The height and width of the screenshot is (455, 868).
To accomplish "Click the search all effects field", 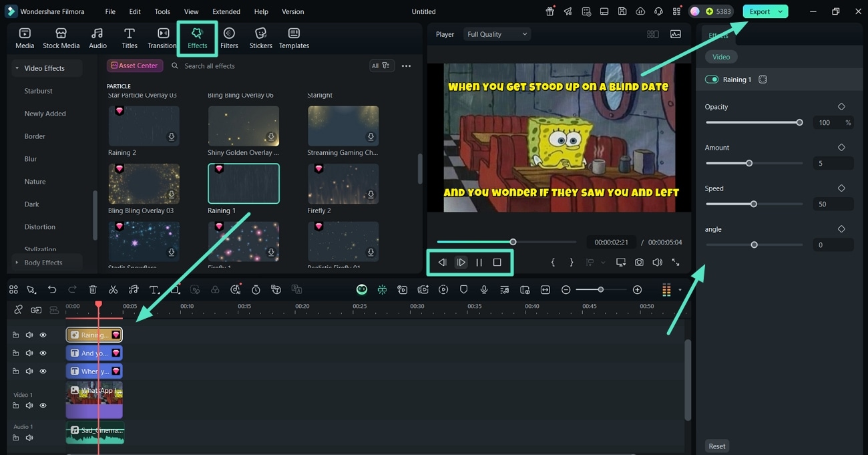I will (x=267, y=65).
